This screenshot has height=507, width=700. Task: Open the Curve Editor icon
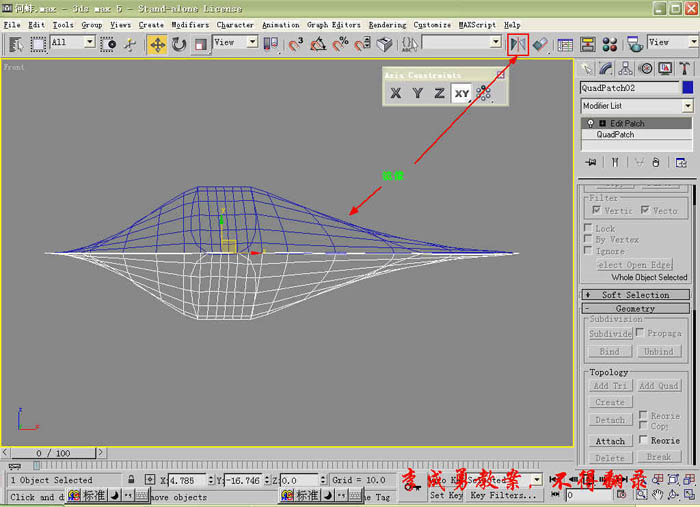[565, 45]
